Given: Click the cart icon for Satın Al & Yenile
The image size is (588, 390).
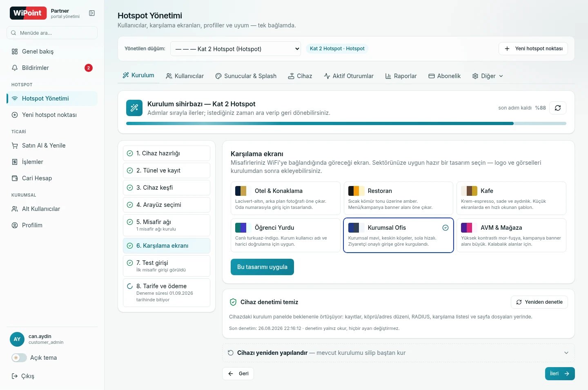Looking at the screenshot, I should tap(15, 146).
